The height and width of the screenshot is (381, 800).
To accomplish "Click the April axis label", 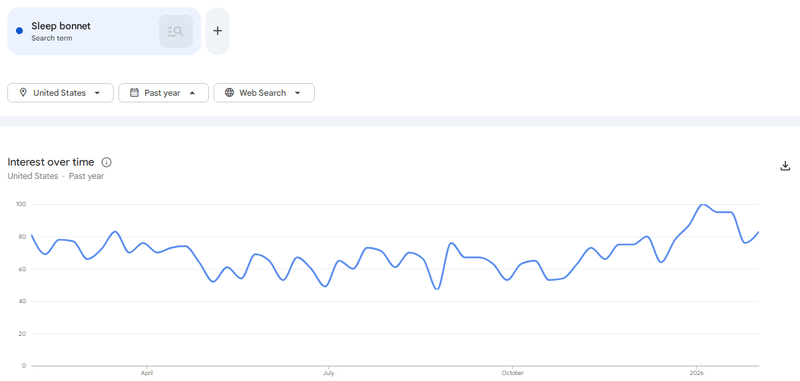I will (x=147, y=373).
